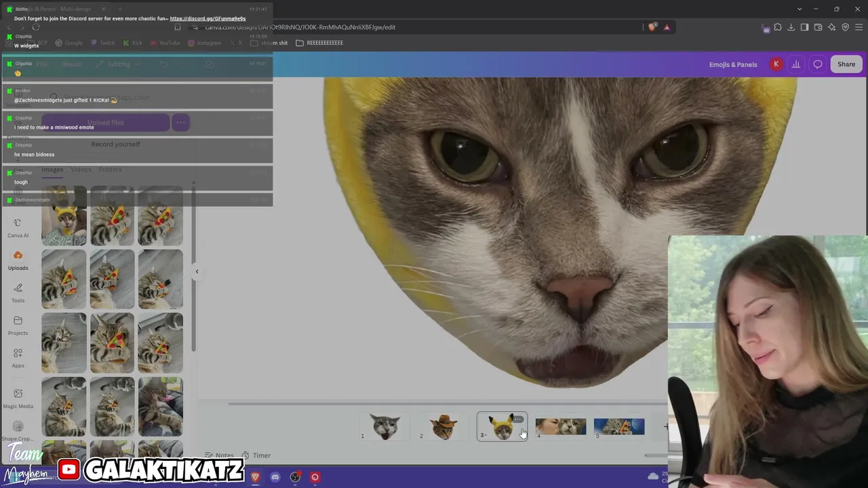
Task: Open the REEEEEEEEEEE bookmarks folder
Action: (319, 43)
